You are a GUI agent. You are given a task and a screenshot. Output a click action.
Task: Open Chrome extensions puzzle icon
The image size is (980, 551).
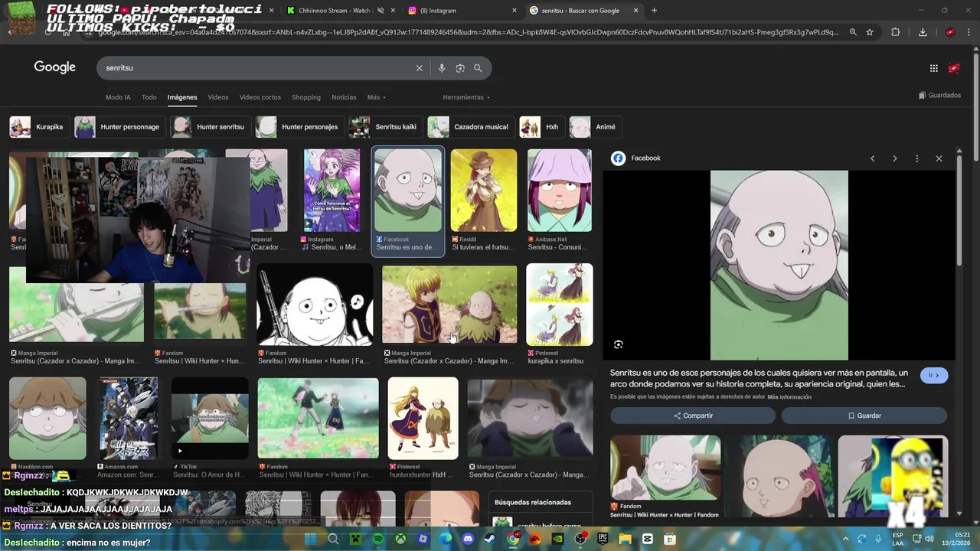pyautogui.click(x=896, y=32)
